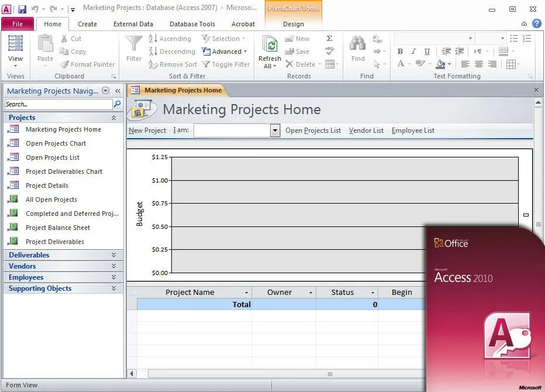Viewport: 545px width, 392px height.
Task: Toggle bullet list formatting
Action: (x=513, y=38)
